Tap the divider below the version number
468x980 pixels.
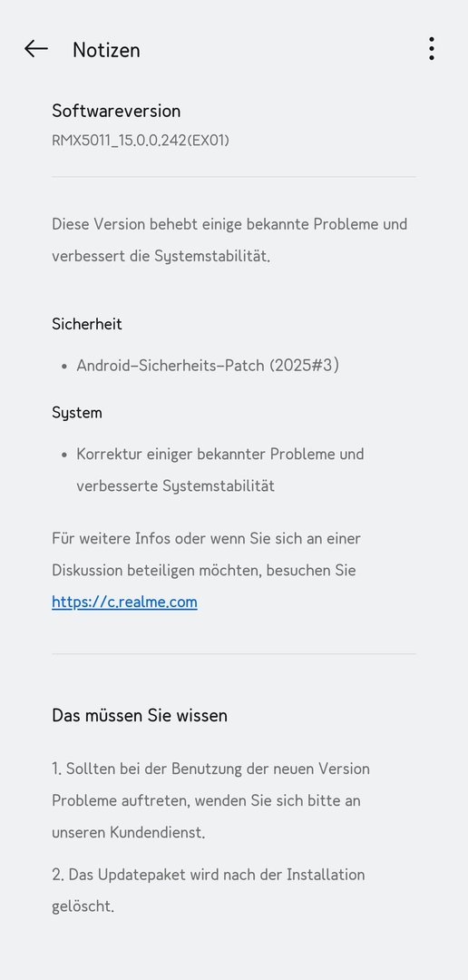pyautogui.click(x=234, y=177)
